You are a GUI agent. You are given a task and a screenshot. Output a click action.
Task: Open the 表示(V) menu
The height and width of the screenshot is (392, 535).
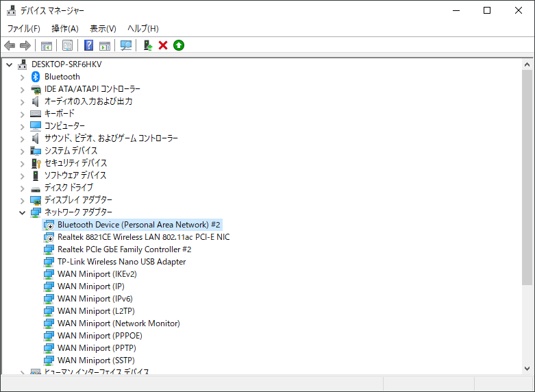pyautogui.click(x=103, y=28)
